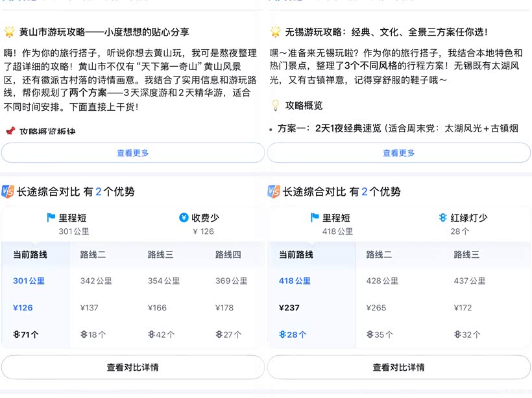Click the star icon beside 黄山市游玩攻略 title

pyautogui.click(x=10, y=31)
